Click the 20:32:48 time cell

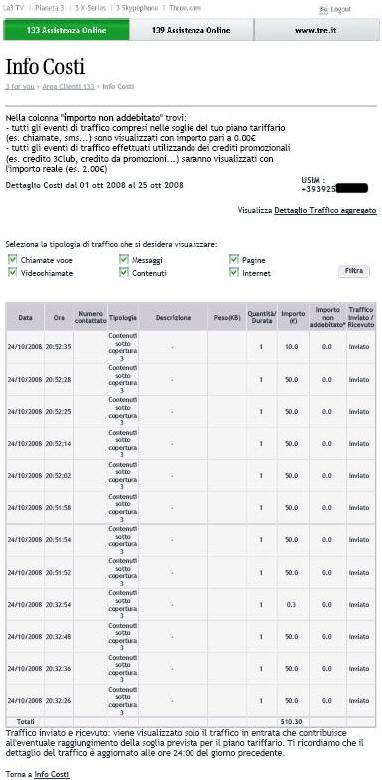coord(59,636)
